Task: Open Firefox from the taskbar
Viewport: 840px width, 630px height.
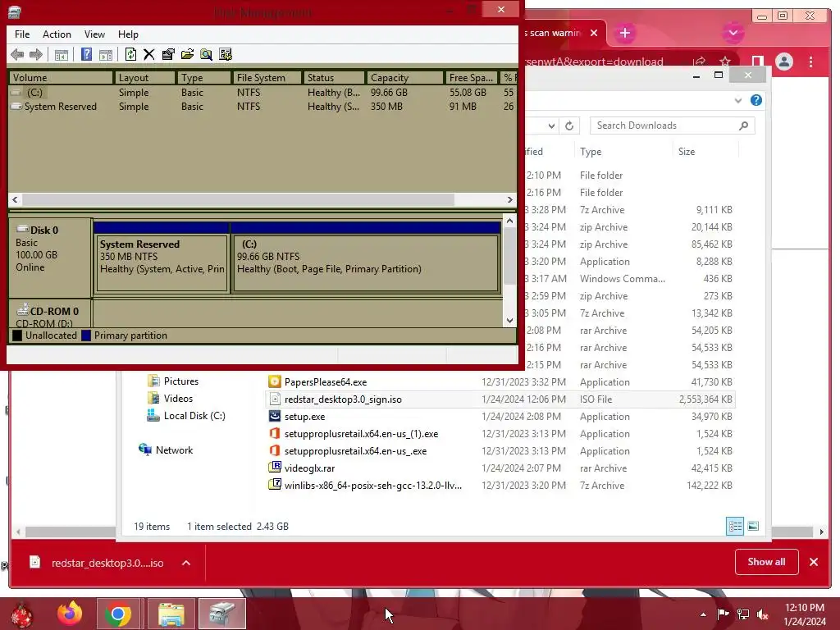Action: 70,614
